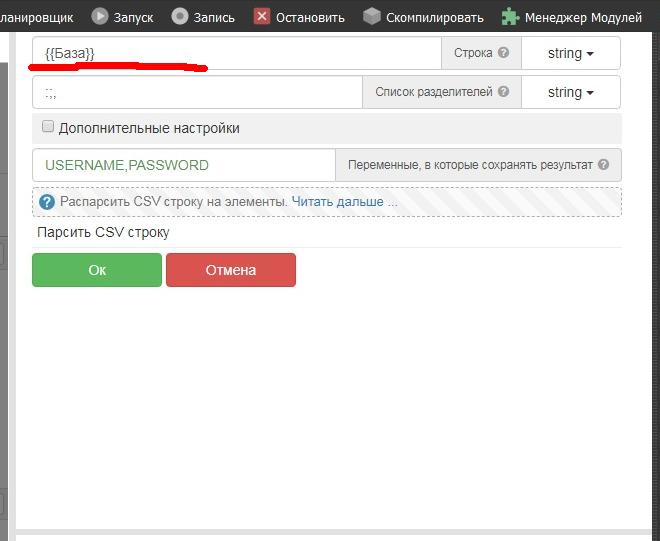Click the red X Остановить icon
Image resolution: width=660 pixels, height=541 pixels.
click(x=262, y=16)
